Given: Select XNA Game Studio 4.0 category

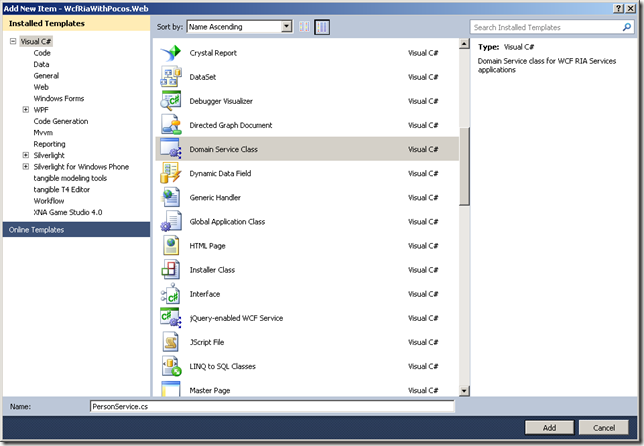Looking at the screenshot, I should [x=68, y=212].
